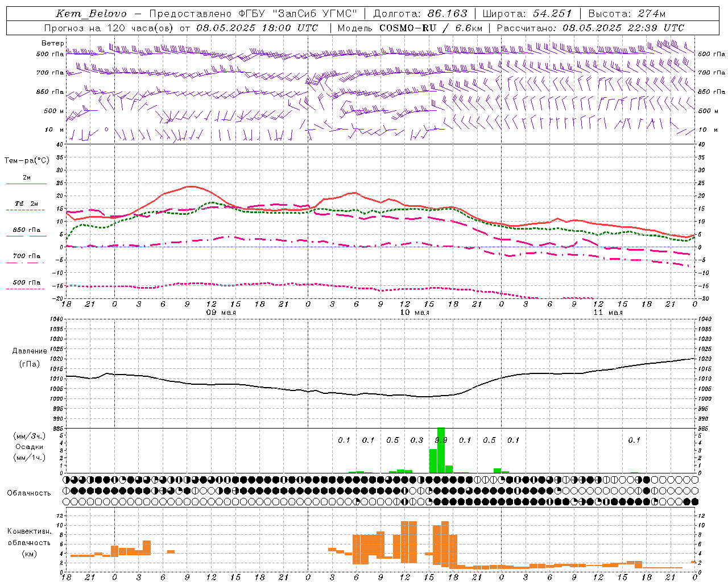This screenshot has width=728, height=582.
Task: Select the Прогноз на 120 часа(ов) text
Action: (x=109, y=28)
